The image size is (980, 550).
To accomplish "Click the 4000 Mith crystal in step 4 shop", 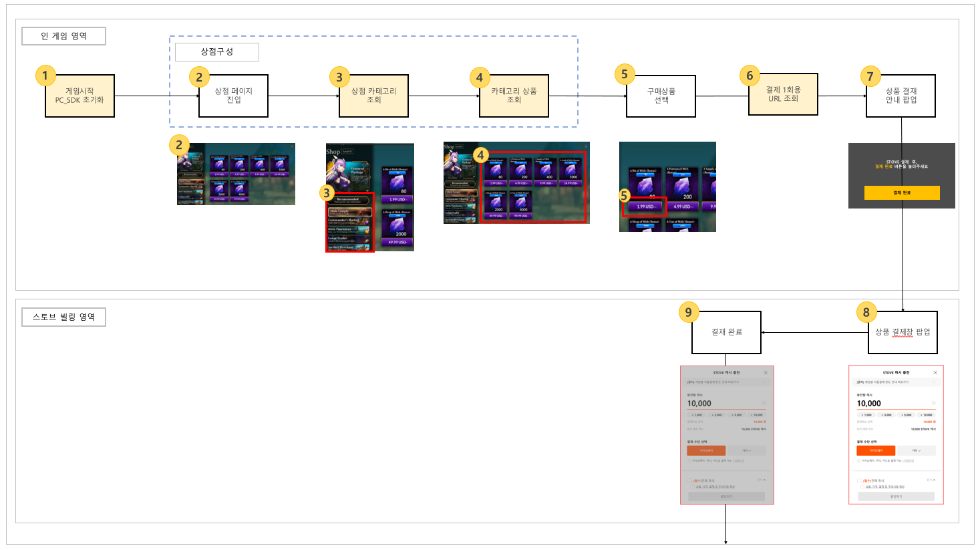I will click(x=520, y=204).
